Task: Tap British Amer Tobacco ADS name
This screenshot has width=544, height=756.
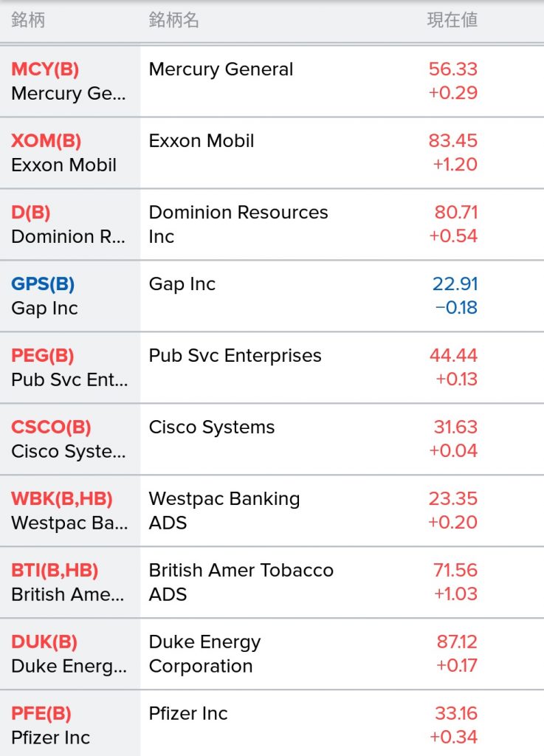Action: 241,582
